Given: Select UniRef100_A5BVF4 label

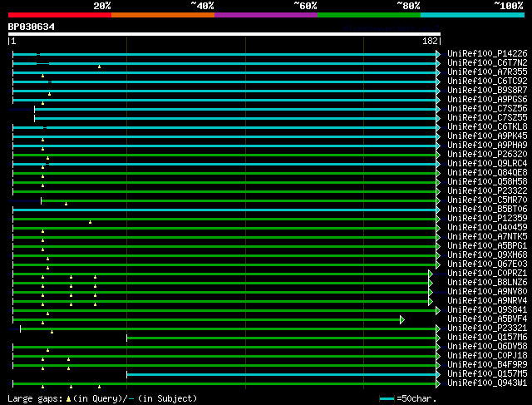Looking at the screenshot, I should pyautogui.click(x=487, y=319).
